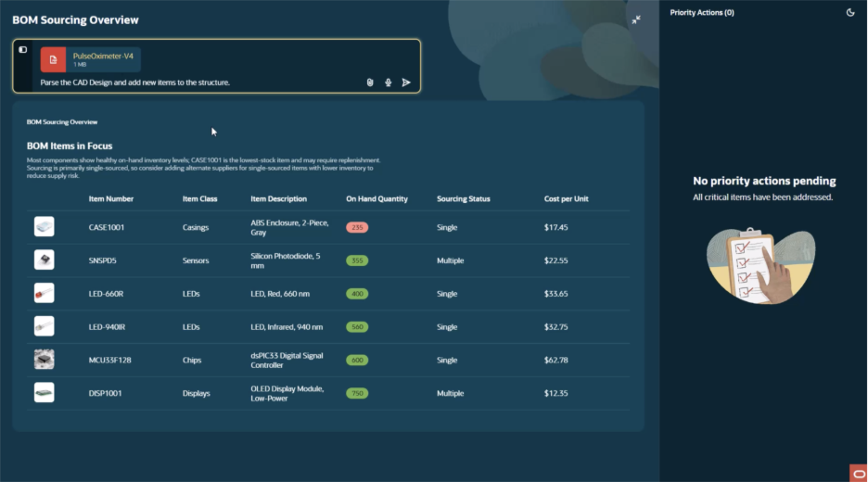Click the Casings item class cell

point(196,227)
